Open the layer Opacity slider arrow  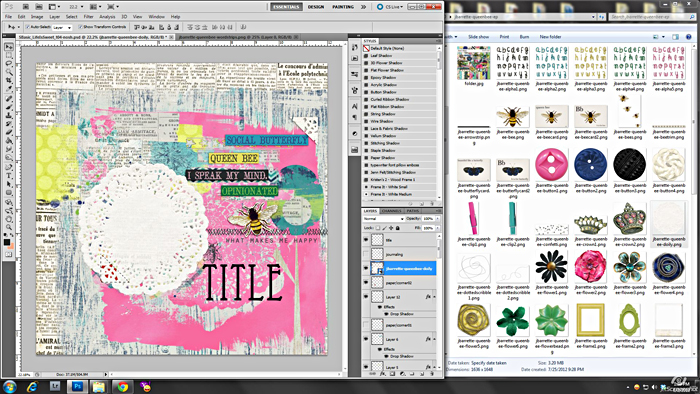pyautogui.click(x=438, y=219)
